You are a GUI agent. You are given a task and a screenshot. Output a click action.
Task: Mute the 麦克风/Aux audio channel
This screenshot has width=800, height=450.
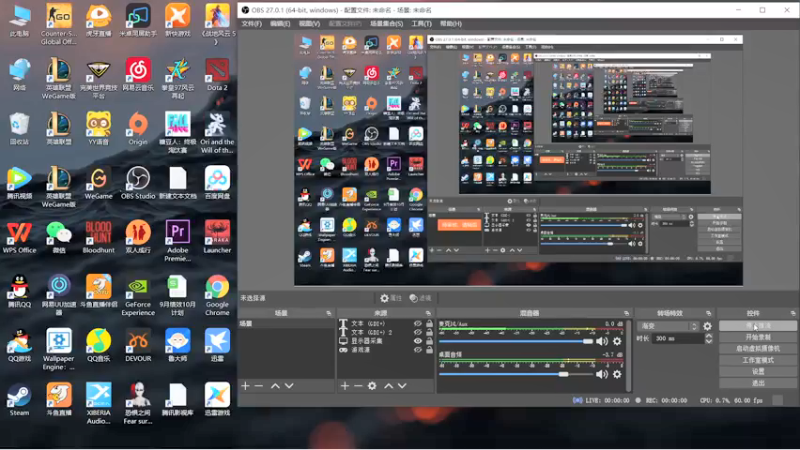pos(602,341)
